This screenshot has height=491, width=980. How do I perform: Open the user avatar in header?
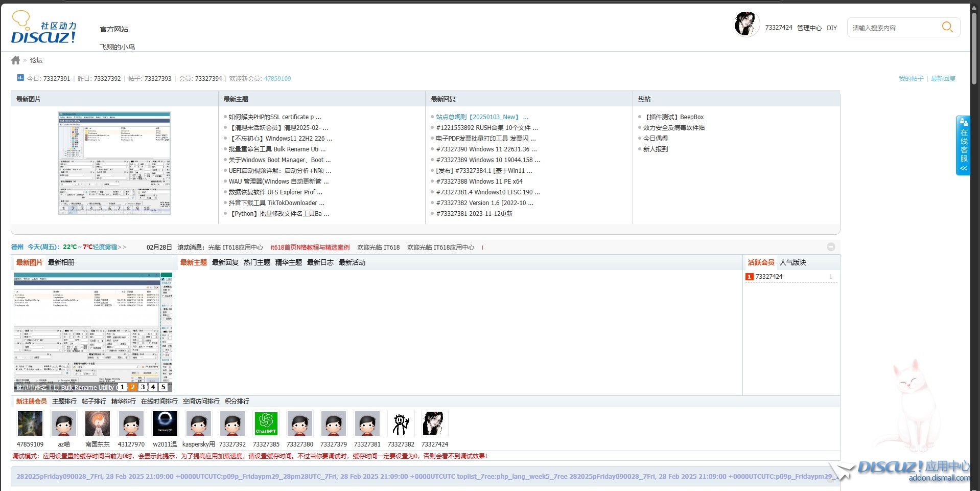(x=746, y=24)
